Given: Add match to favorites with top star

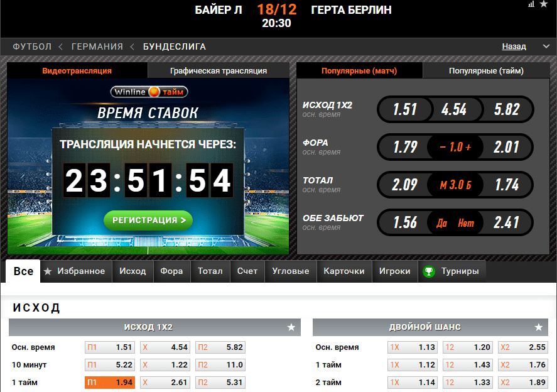Looking at the screenshot, I should tap(544, 4).
